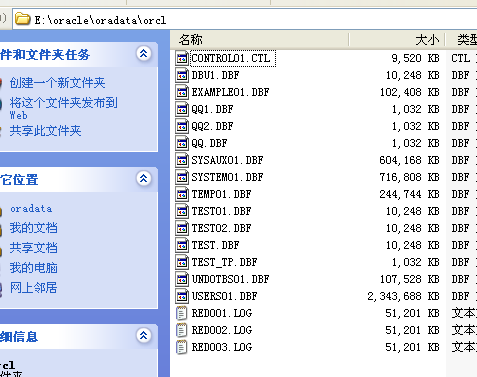Go to oradata folder link
Screen dimensions: 477x377
(31, 209)
